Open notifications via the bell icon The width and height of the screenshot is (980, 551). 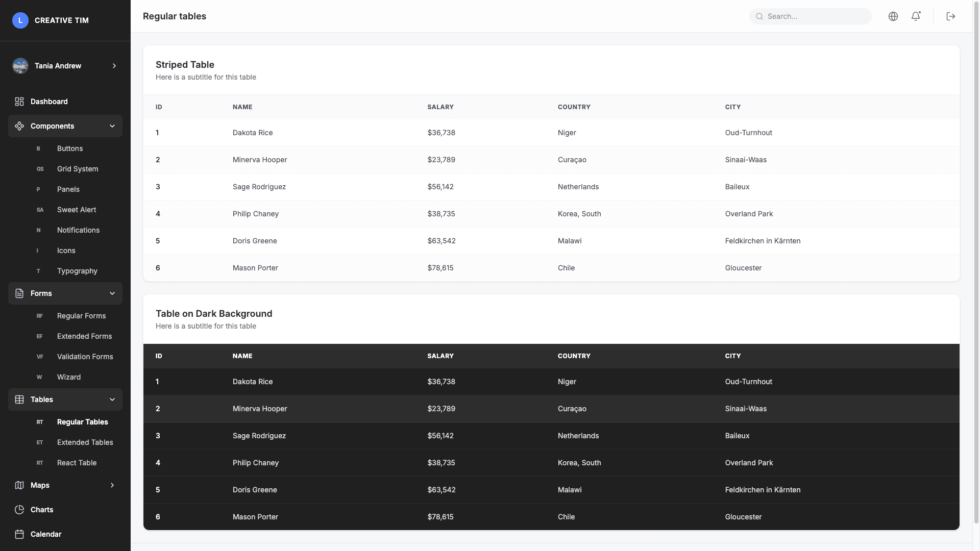point(916,16)
